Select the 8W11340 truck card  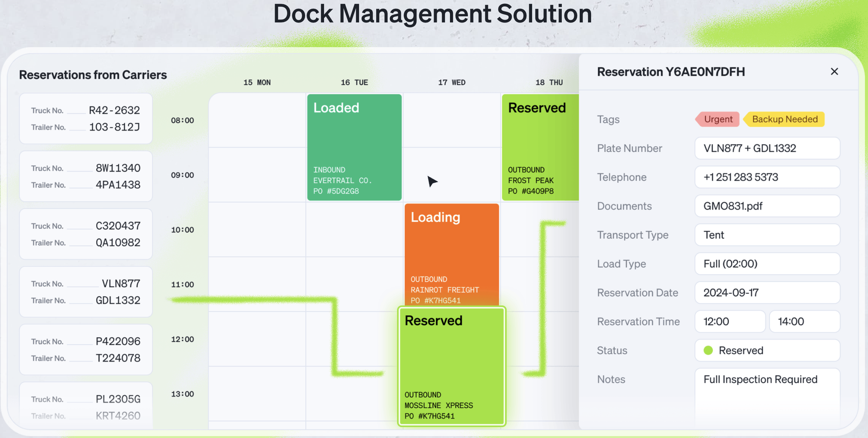pos(86,176)
